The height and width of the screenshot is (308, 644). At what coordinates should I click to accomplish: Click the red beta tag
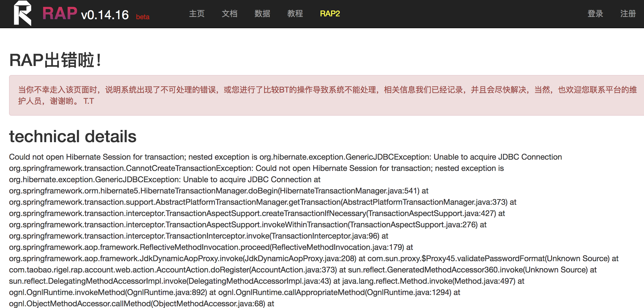coord(143,17)
